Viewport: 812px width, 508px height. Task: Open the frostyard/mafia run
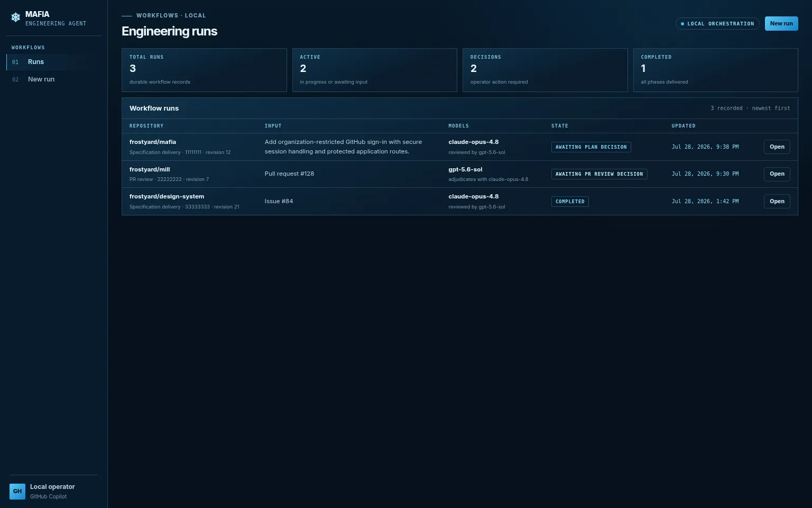tap(777, 147)
